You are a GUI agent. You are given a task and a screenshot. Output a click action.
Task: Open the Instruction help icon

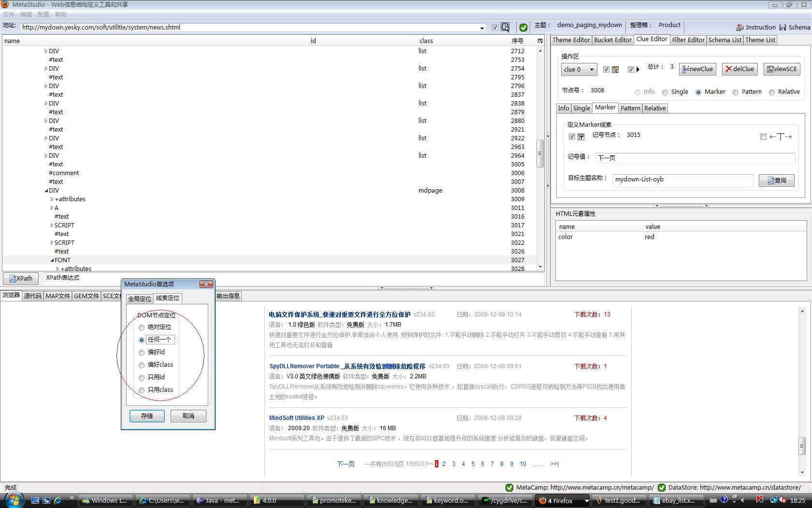pyautogui.click(x=740, y=28)
